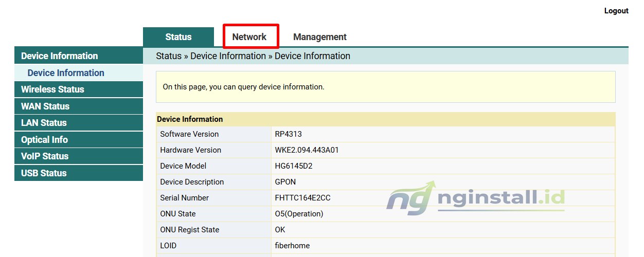Open Wireless Status in the sidebar
The width and height of the screenshot is (644, 257).
pyautogui.click(x=52, y=89)
